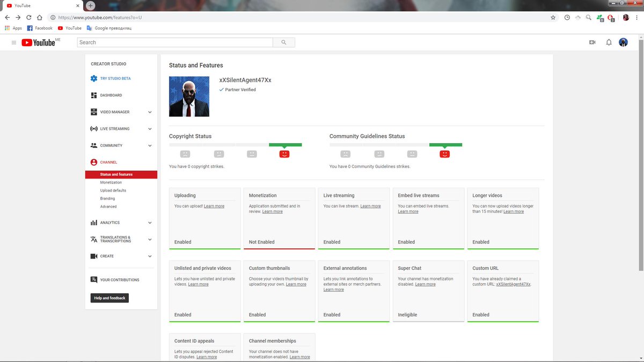Open the Dashboard menu item

coord(111,95)
